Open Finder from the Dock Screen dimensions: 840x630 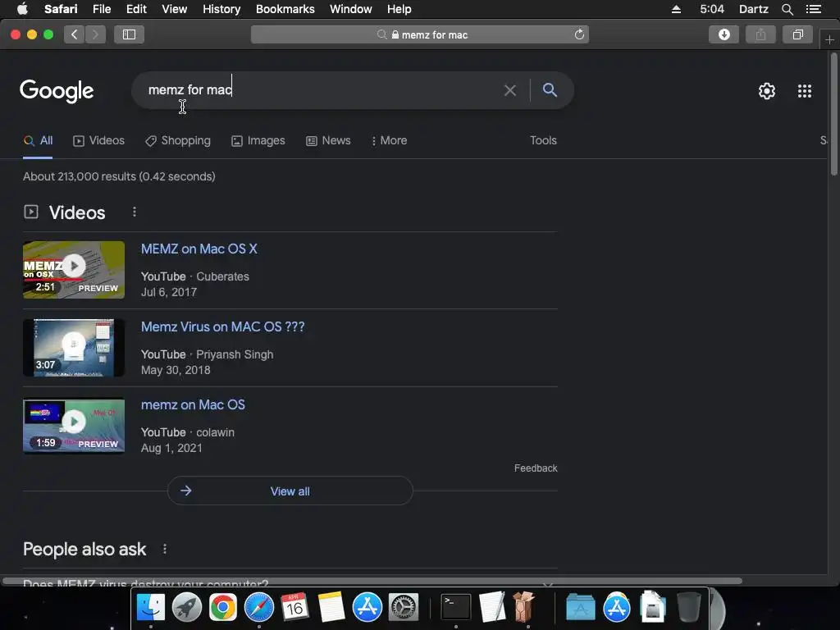coord(151,607)
